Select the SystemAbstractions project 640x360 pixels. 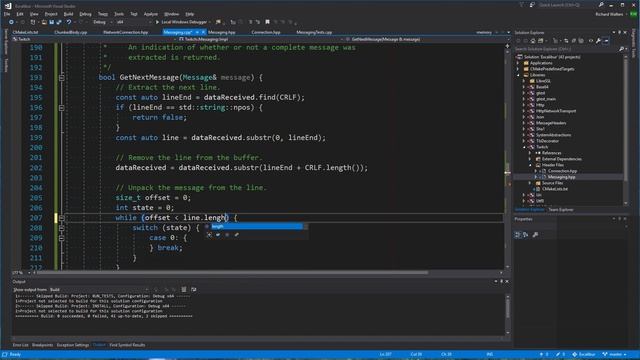(553, 135)
